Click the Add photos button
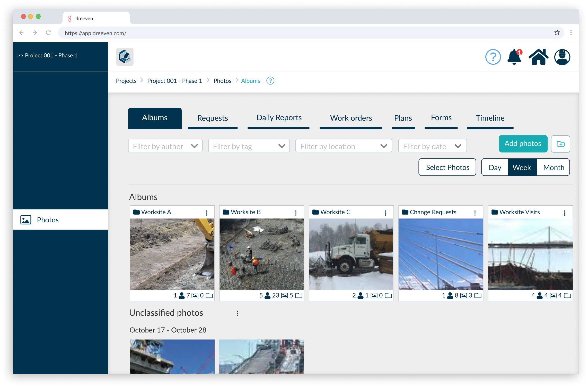Image resolution: width=588 pixels, height=387 pixels. tap(523, 144)
